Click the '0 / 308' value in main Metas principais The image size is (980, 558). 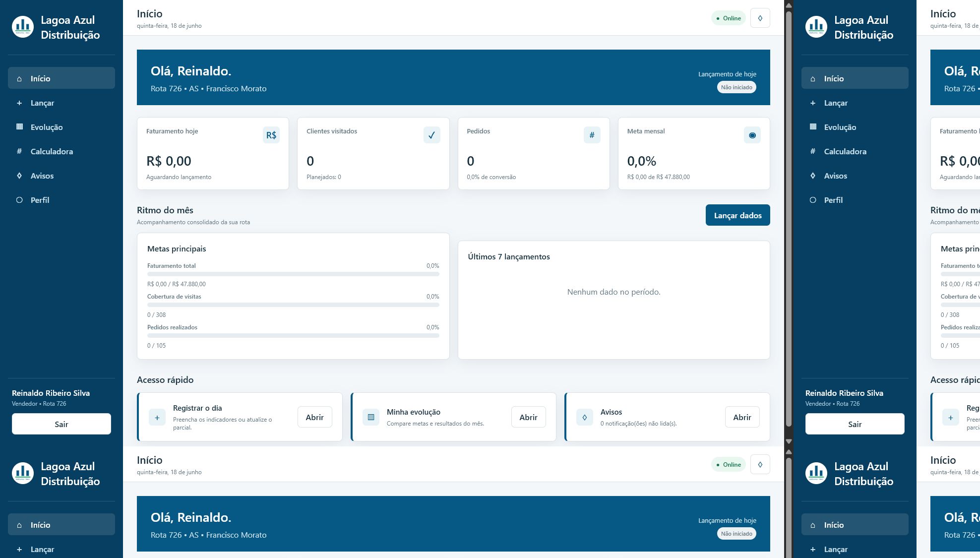pos(156,315)
